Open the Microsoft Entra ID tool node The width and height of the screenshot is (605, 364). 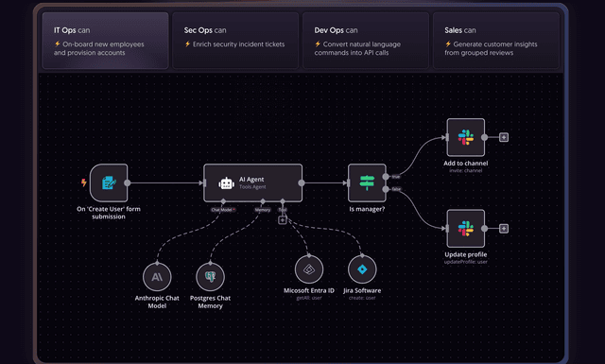pyautogui.click(x=309, y=269)
